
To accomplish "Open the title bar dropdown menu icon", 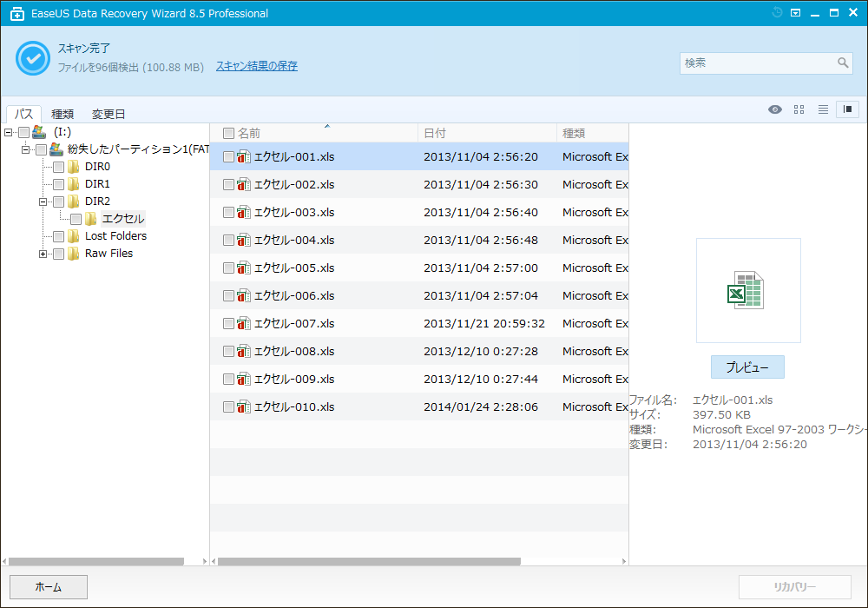I will tap(795, 13).
